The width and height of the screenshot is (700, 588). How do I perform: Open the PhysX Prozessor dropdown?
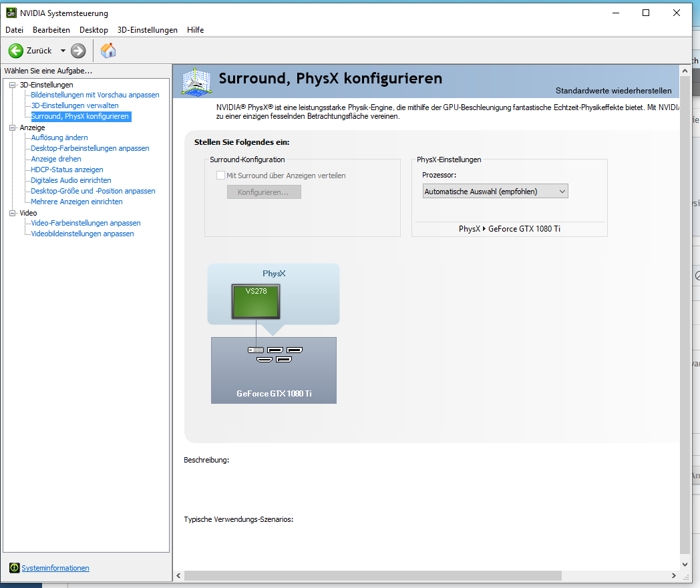click(495, 192)
